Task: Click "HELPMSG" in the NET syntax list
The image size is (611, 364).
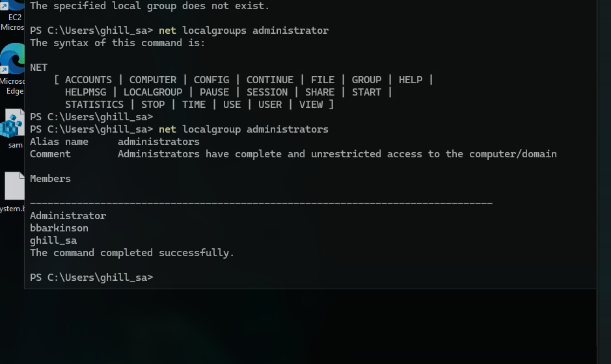Action: pyautogui.click(x=85, y=92)
